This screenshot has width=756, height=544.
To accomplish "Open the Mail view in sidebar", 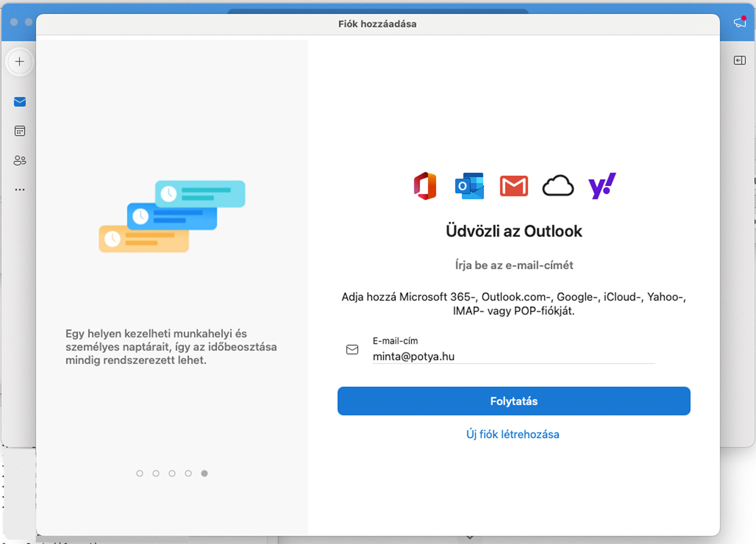I will pos(20,102).
